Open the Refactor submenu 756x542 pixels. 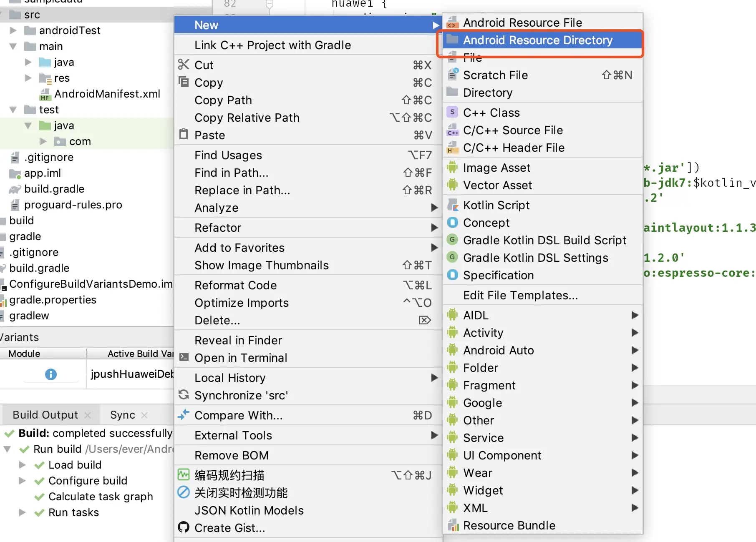tap(308, 228)
